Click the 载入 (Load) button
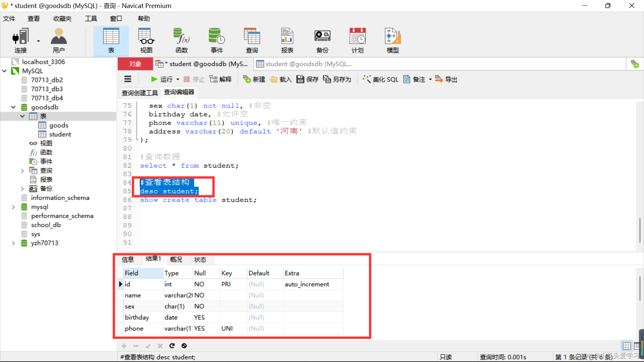Image resolution: width=644 pixels, height=362 pixels. click(x=281, y=79)
